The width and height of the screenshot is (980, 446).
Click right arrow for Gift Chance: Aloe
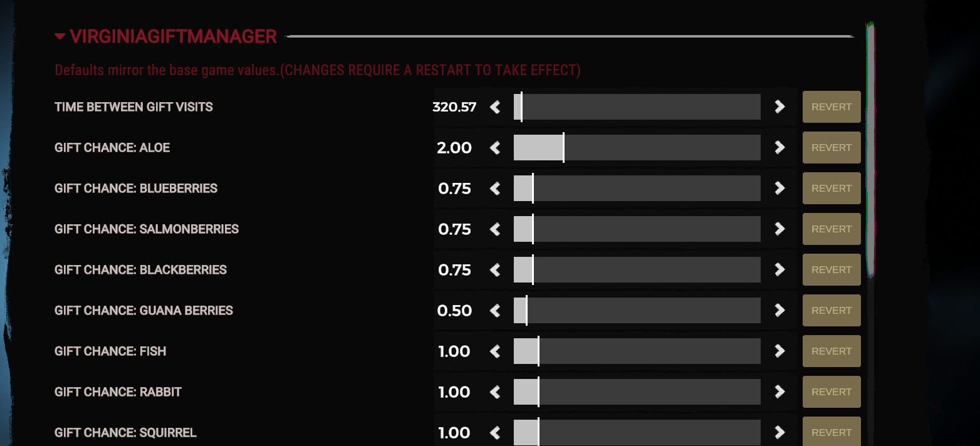(x=779, y=148)
